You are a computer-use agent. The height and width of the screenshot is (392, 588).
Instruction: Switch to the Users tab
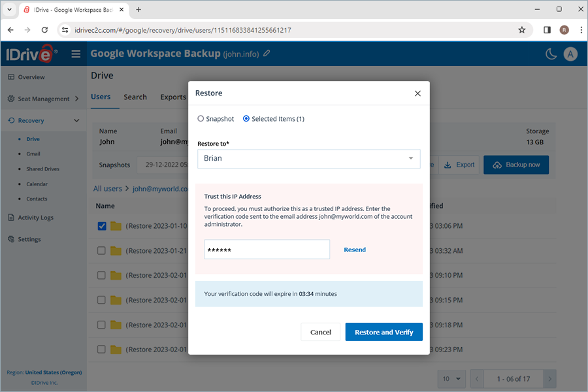click(101, 97)
